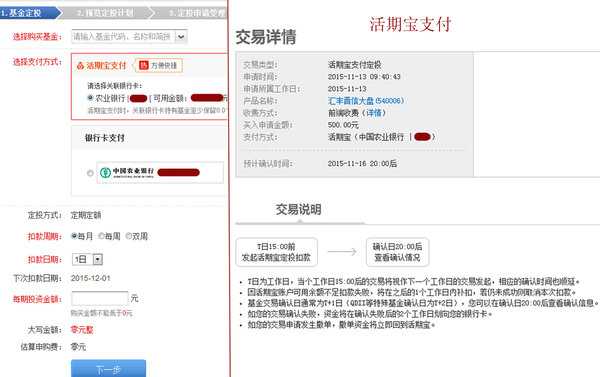The height and width of the screenshot is (377, 600).
Task: Click the 交易详情 heading
Action: tap(266, 37)
